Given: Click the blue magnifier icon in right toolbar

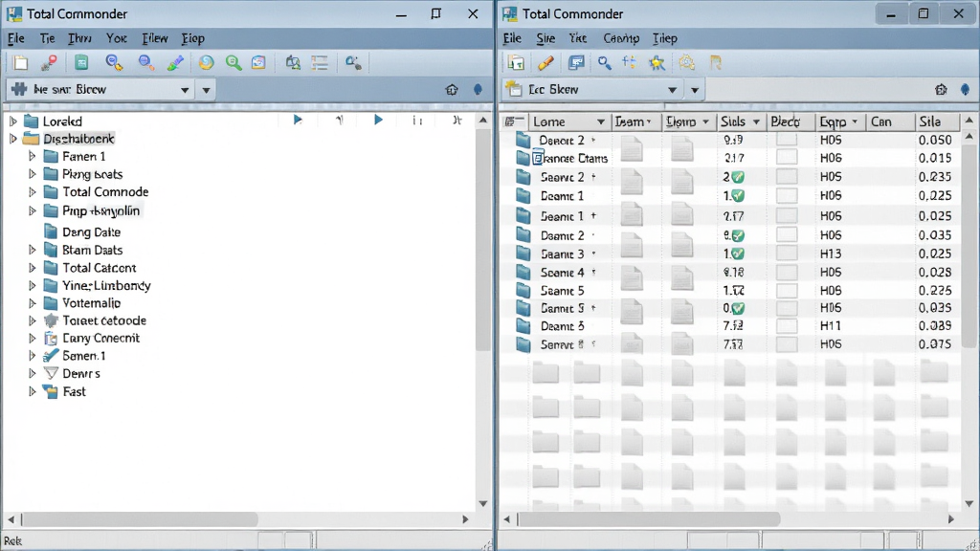Looking at the screenshot, I should point(605,62).
